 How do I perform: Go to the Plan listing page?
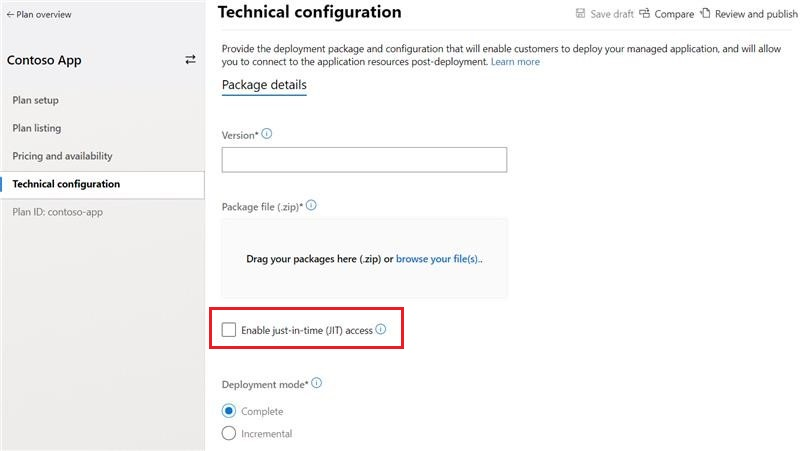click(x=37, y=128)
